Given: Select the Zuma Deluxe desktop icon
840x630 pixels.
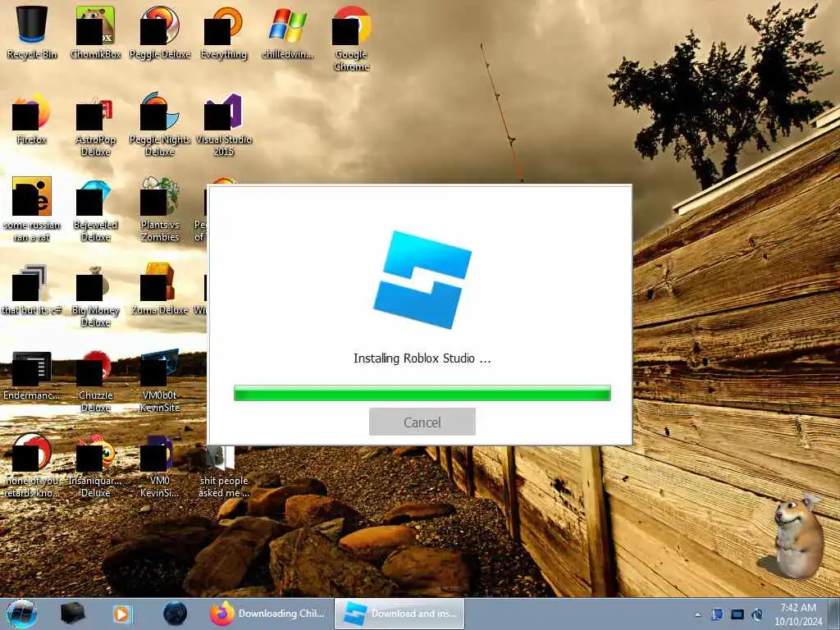Looking at the screenshot, I should (160, 290).
